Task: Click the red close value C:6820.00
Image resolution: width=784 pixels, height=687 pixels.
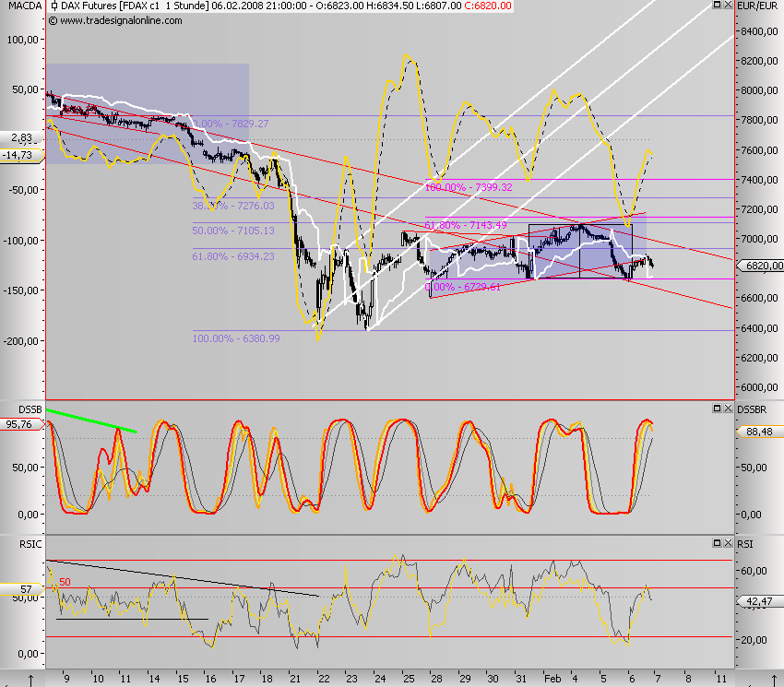Action: point(488,6)
